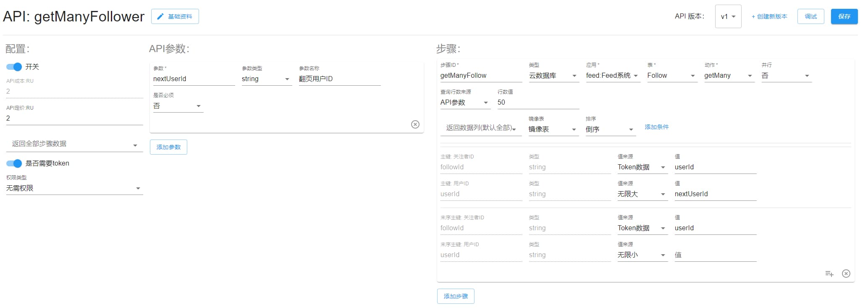Open the 并行 dropdown
This screenshot has height=308, width=868.
point(787,76)
